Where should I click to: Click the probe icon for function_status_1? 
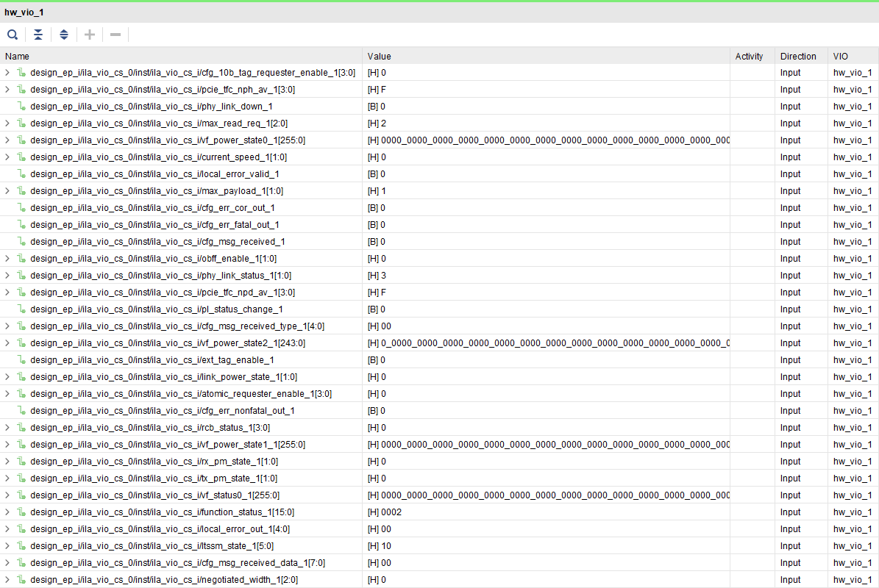point(21,512)
